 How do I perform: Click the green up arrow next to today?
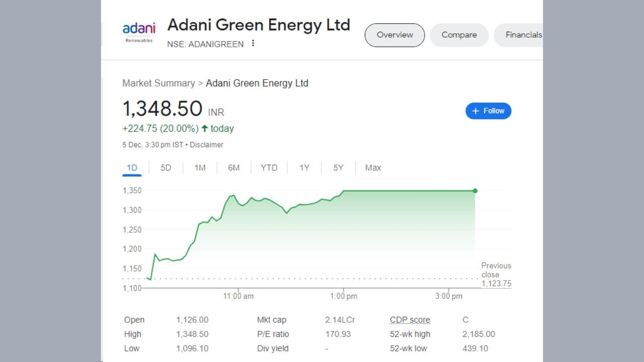[205, 128]
